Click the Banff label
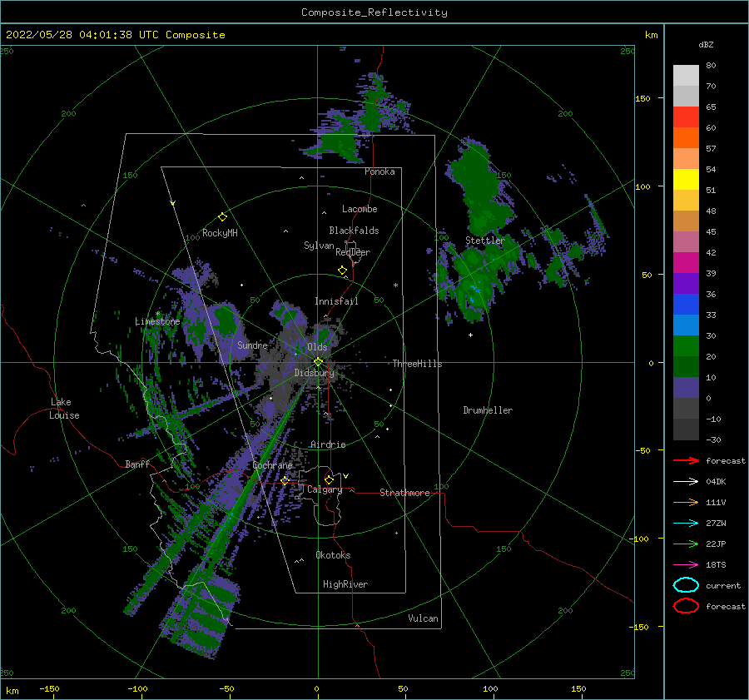This screenshot has width=749, height=700. [137, 464]
